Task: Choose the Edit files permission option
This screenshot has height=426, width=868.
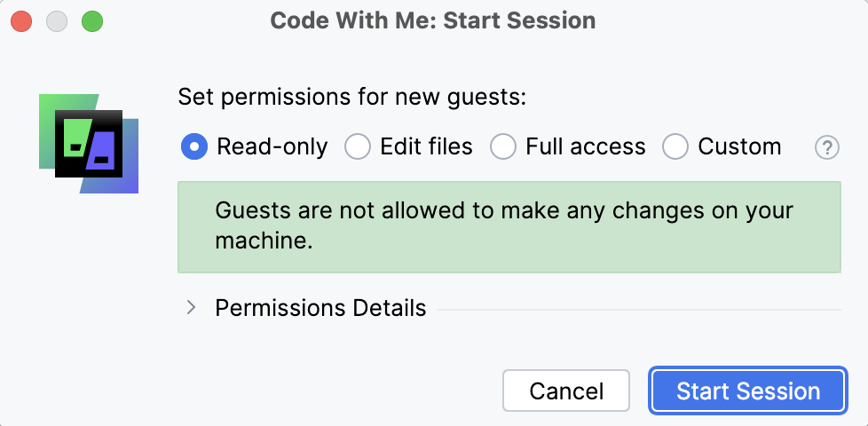Action: (358, 146)
